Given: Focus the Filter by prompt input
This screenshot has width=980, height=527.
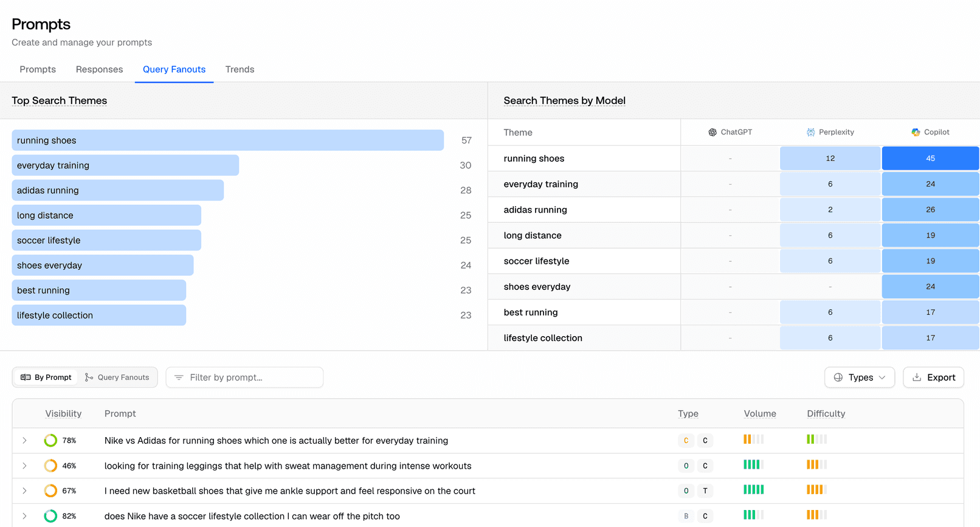Looking at the screenshot, I should click(244, 377).
